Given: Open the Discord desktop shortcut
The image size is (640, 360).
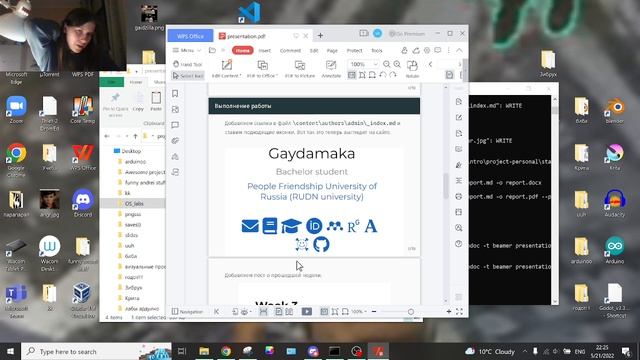Looking at the screenshot, I should tap(83, 203).
